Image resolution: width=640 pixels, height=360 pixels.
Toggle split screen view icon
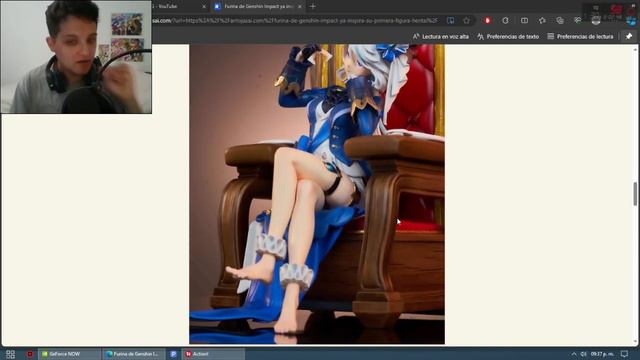[x=524, y=20]
